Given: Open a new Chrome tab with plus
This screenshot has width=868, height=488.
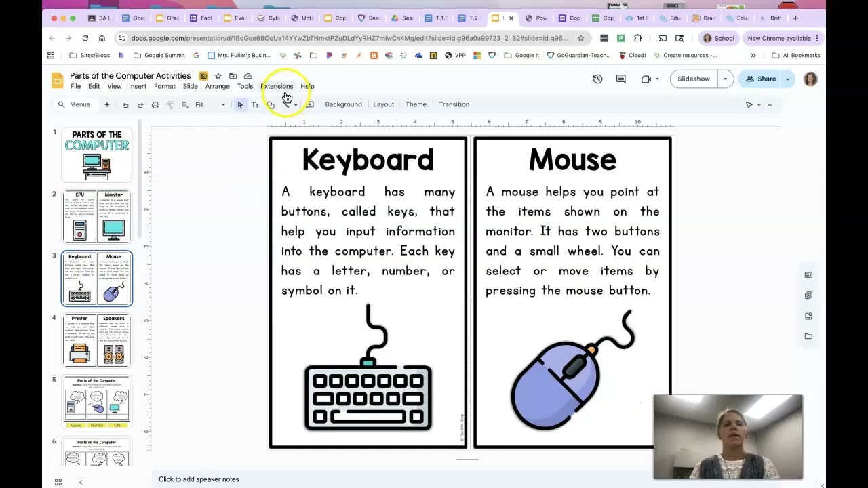Looking at the screenshot, I should click(796, 18).
